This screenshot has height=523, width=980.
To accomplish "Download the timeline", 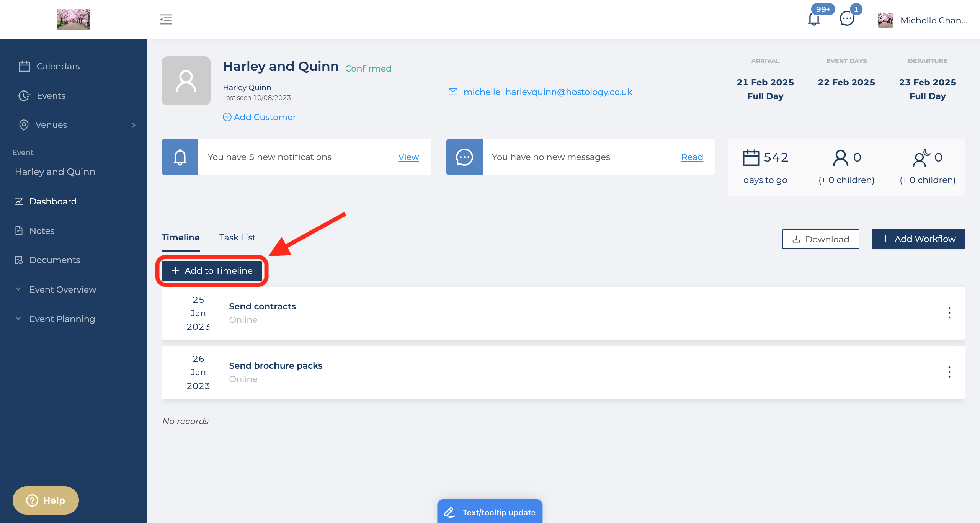I will pyautogui.click(x=821, y=239).
